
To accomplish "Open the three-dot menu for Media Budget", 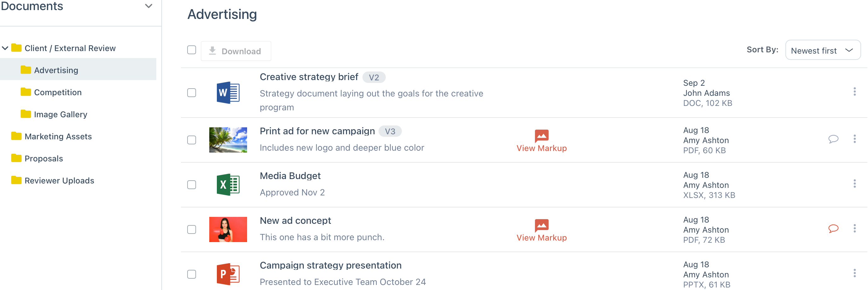I will click(854, 183).
